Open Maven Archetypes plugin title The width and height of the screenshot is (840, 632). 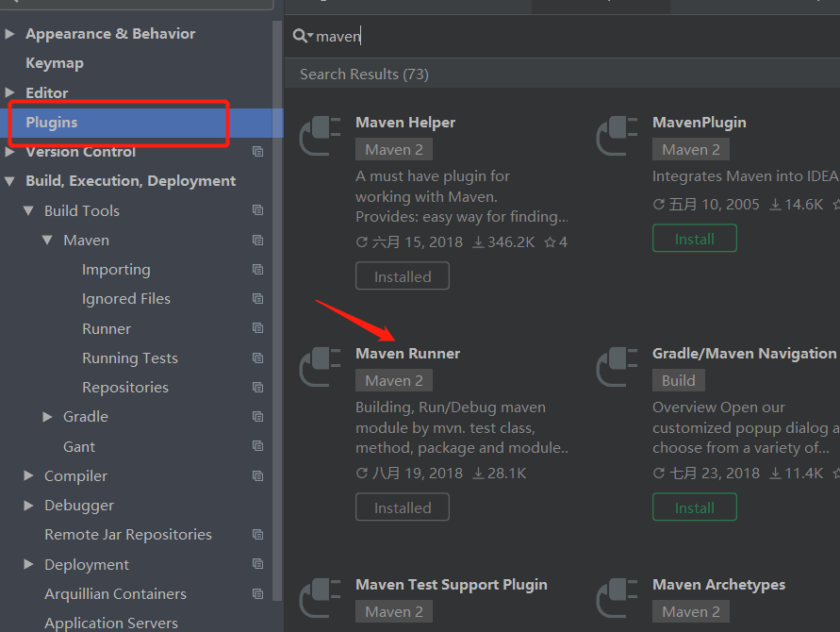pos(719,585)
